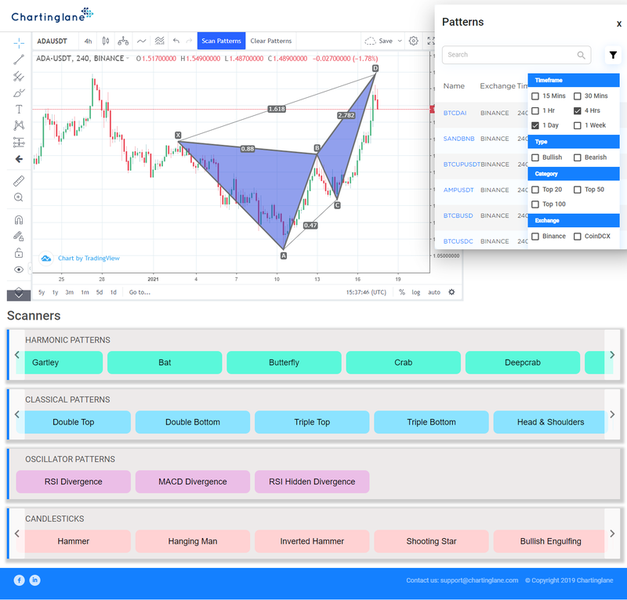The height and width of the screenshot is (600, 627).
Task: Open the LinkedIn page icon
Action: pos(35,580)
